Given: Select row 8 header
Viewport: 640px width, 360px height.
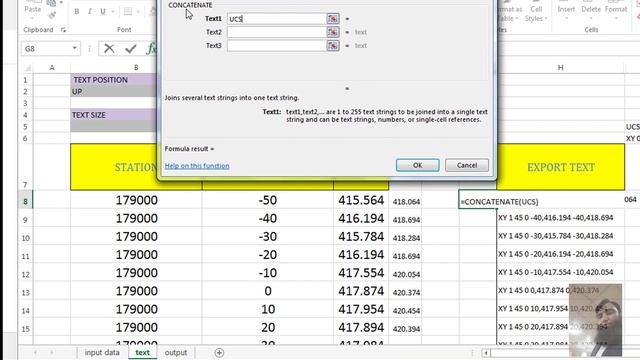Looking at the screenshot, I should (x=25, y=201).
